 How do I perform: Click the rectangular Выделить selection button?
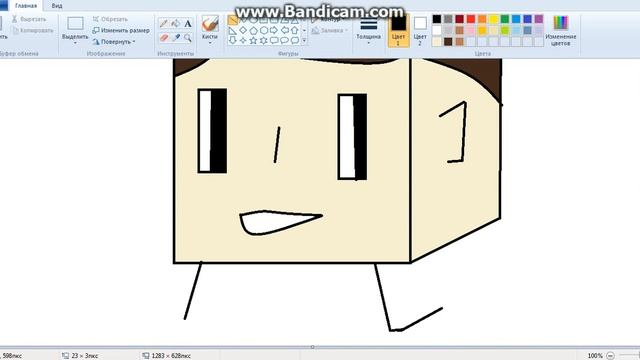coord(75,24)
